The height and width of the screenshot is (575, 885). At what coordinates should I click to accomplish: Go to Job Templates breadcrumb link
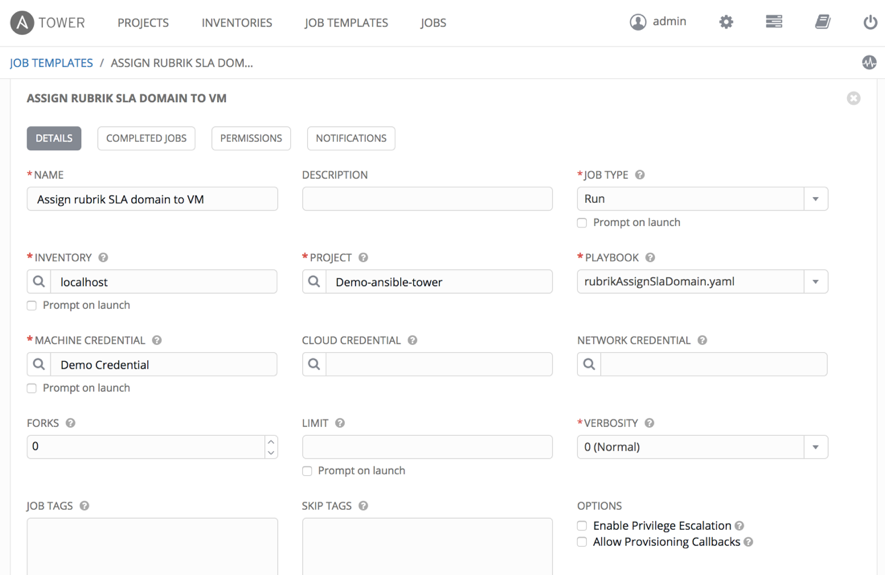click(51, 63)
